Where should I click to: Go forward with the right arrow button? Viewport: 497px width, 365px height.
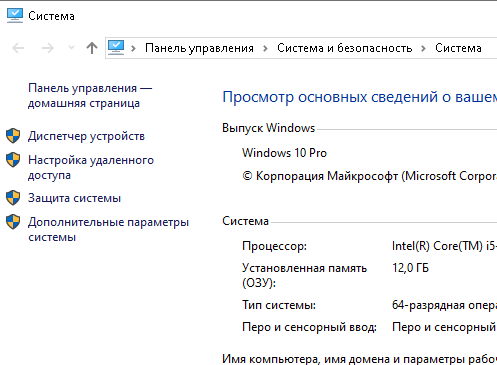(x=48, y=48)
